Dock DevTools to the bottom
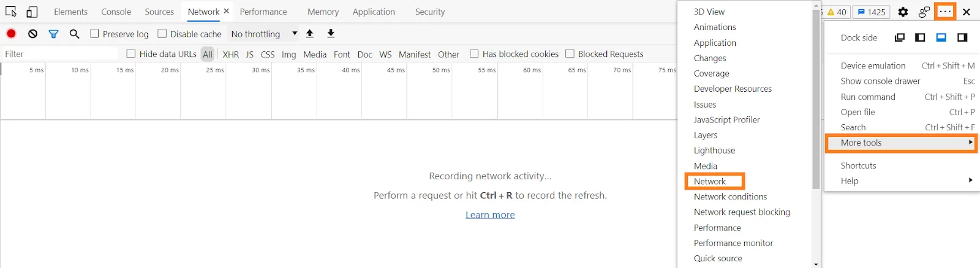 coord(941,37)
